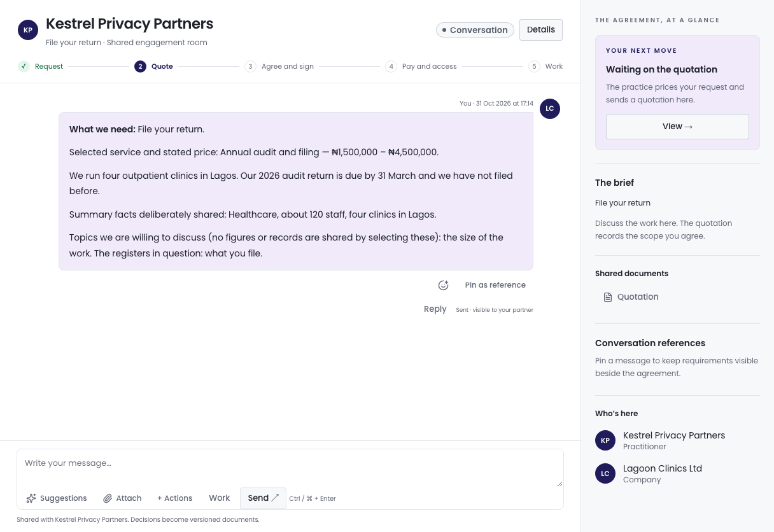Click the step 5 number badge
Viewport: 774px width, 532px height.
534,66
